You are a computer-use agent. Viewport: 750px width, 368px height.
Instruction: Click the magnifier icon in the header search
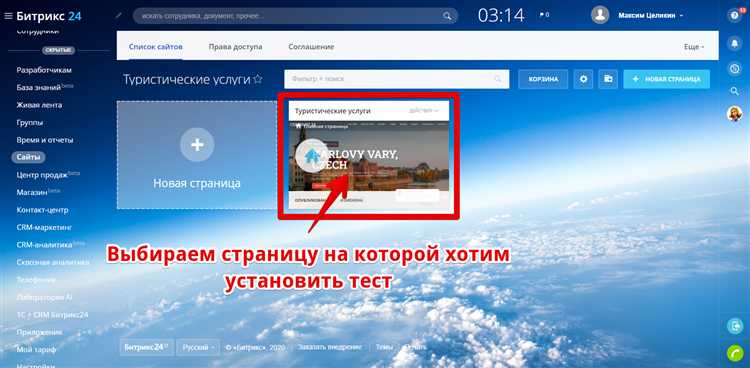[447, 16]
